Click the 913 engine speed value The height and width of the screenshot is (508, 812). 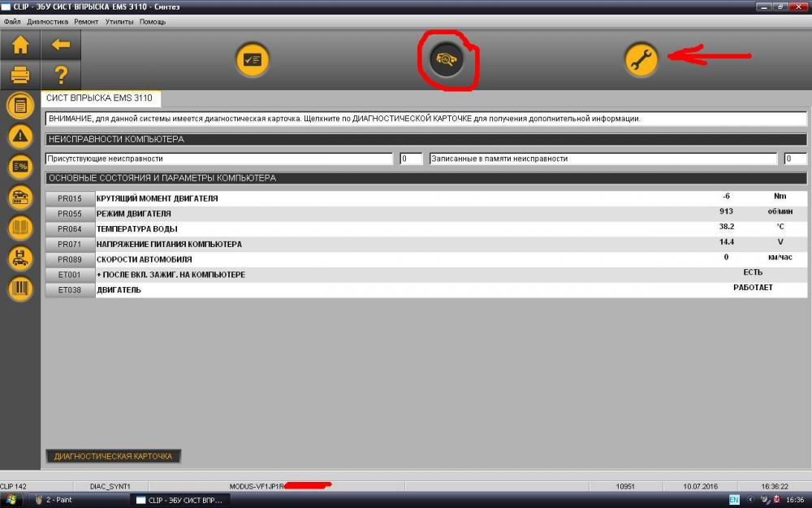click(726, 211)
